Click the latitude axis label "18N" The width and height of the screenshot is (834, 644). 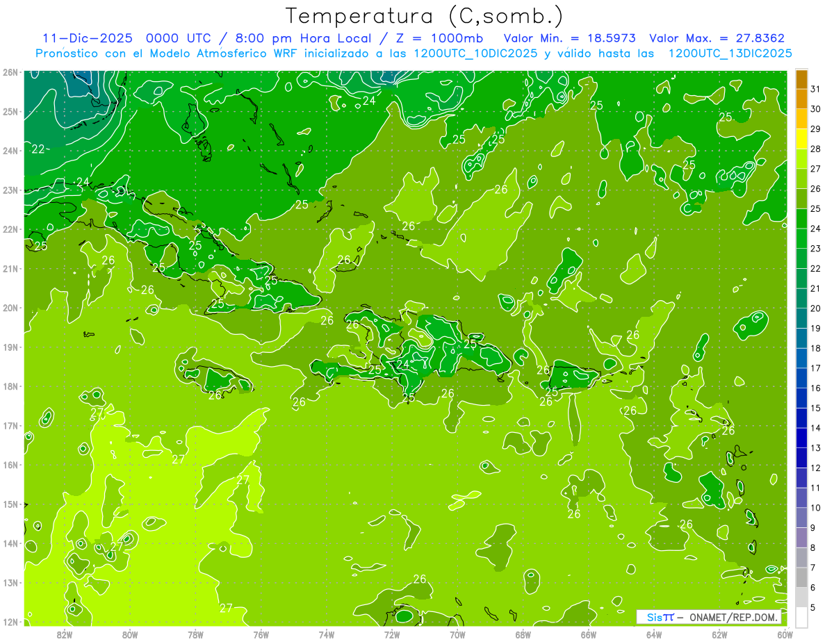[10, 386]
